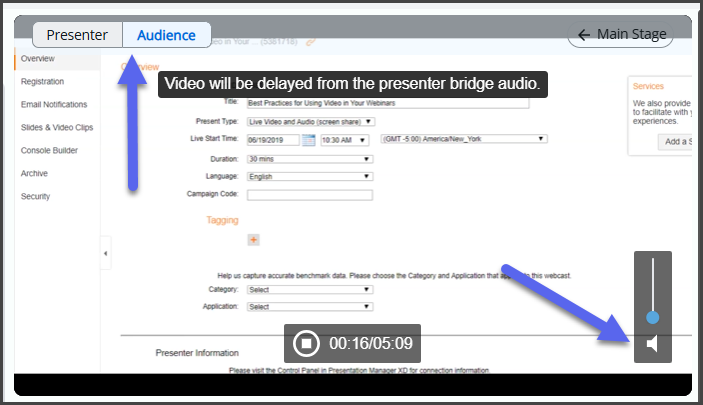
Task: Click the Add a Service button
Action: (676, 142)
